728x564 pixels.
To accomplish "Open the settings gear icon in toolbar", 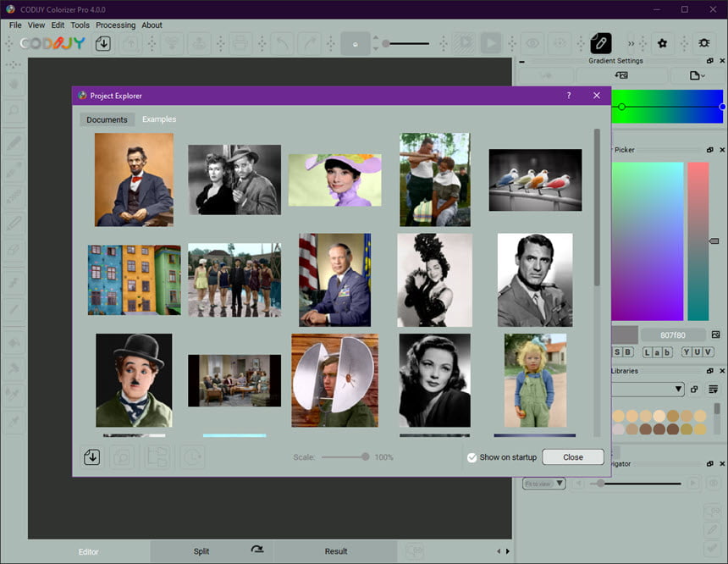I will [663, 44].
